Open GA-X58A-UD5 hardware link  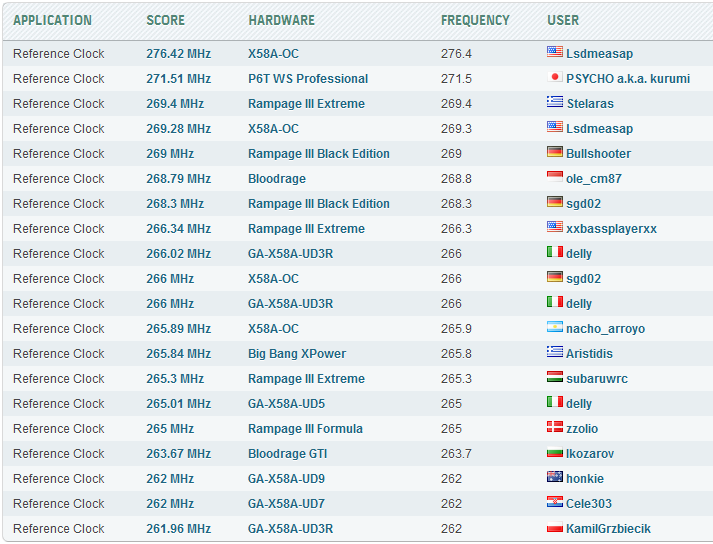(x=286, y=404)
